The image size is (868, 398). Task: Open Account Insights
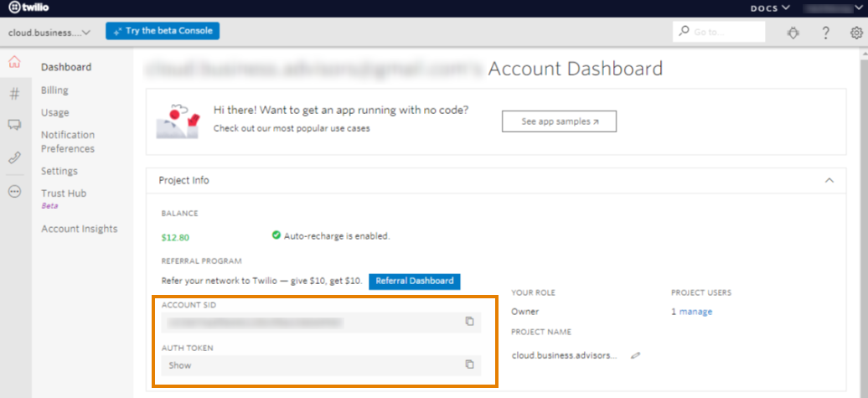coord(79,229)
